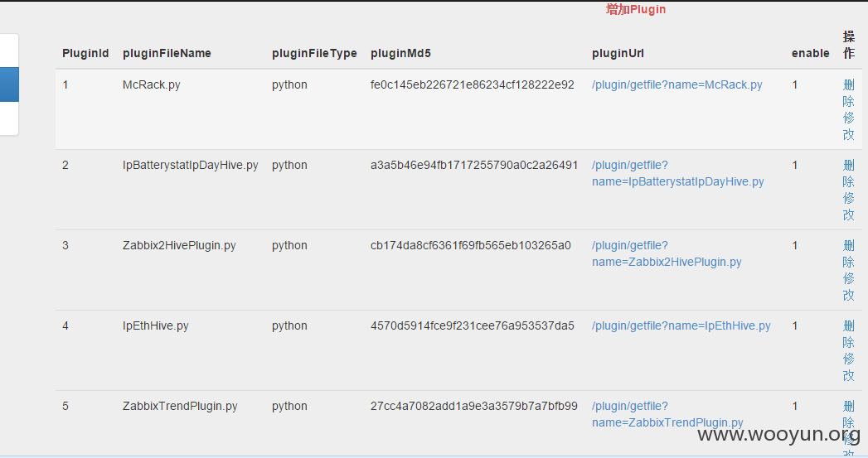Click 修改 in the McRack.py row
Image resolution: width=868 pixels, height=458 pixels.
(x=849, y=126)
